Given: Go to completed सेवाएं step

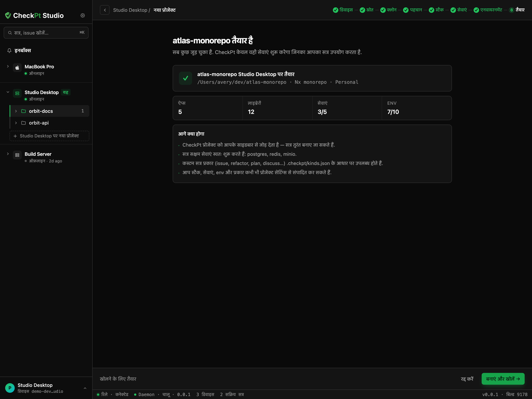Looking at the screenshot, I should click(459, 10).
